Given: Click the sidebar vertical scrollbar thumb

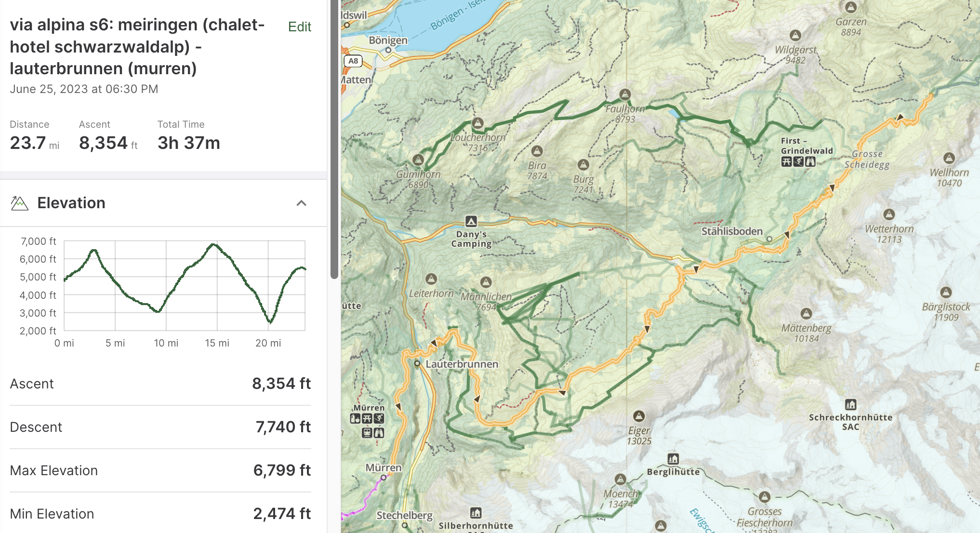Looking at the screenshot, I should click(334, 140).
